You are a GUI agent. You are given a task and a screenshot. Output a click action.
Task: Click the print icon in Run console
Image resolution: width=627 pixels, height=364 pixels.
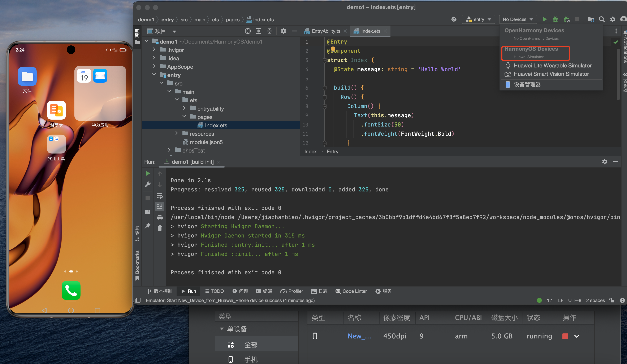pos(160,218)
